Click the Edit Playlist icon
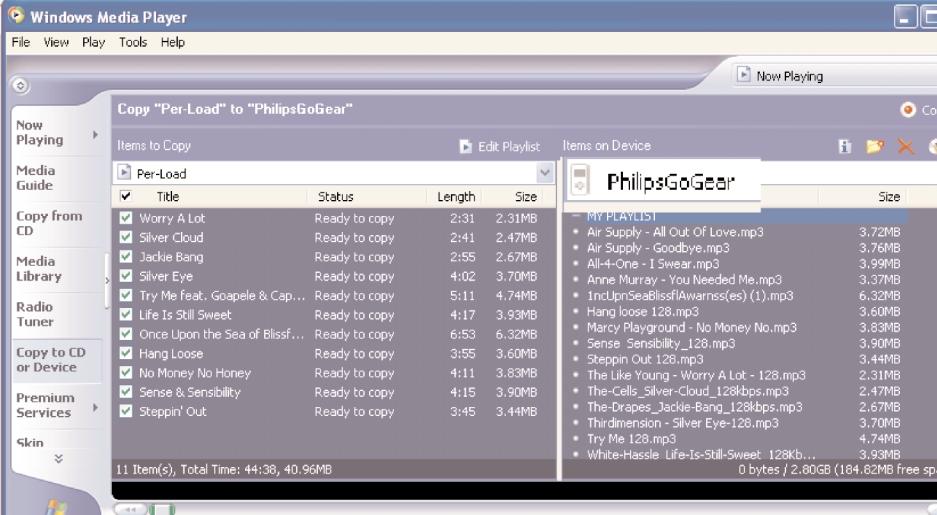Screen dimensions: 937x515 pyautogui.click(x=466, y=146)
